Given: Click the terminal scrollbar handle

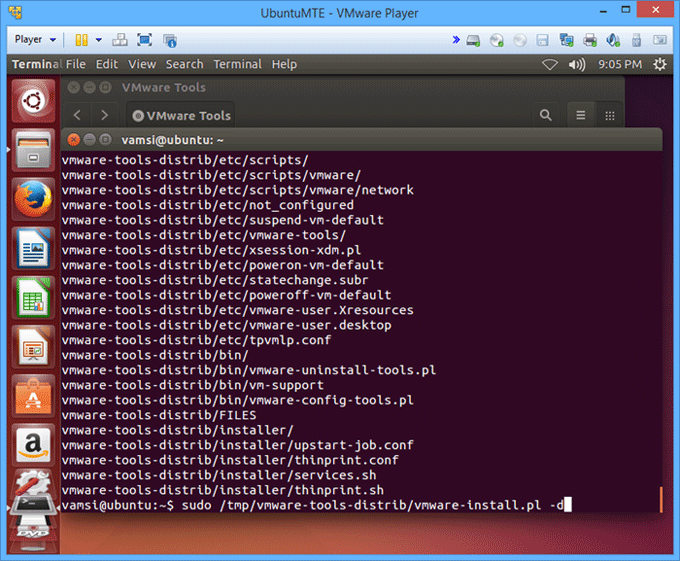Looking at the screenshot, I should pyautogui.click(x=661, y=499).
